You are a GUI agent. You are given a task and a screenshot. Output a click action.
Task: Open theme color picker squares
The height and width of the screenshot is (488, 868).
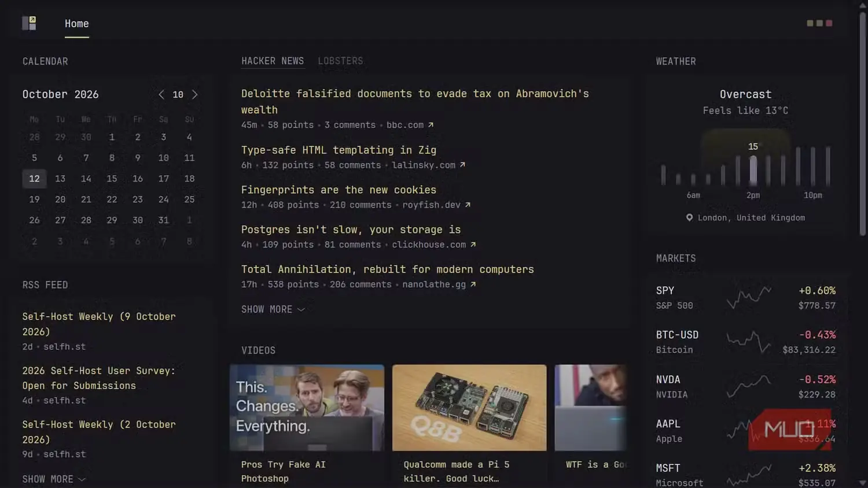819,23
